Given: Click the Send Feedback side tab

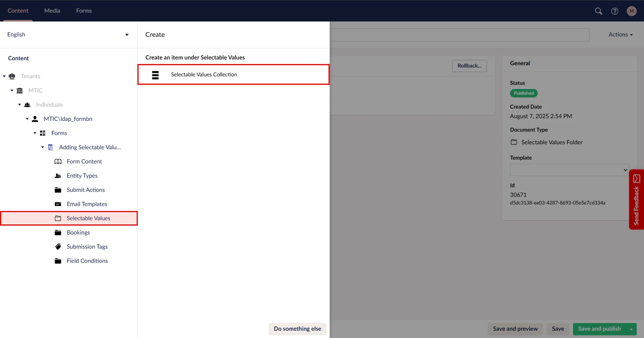Looking at the screenshot, I should 636,200.
